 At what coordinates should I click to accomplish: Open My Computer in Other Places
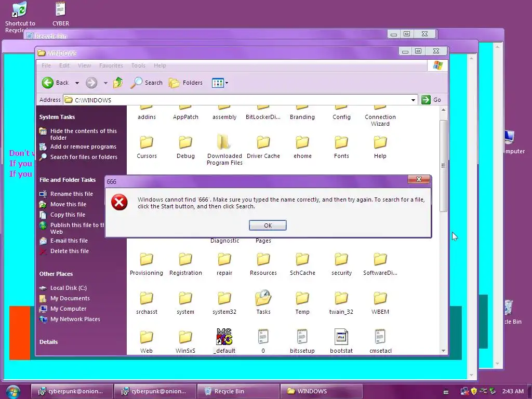tap(68, 309)
